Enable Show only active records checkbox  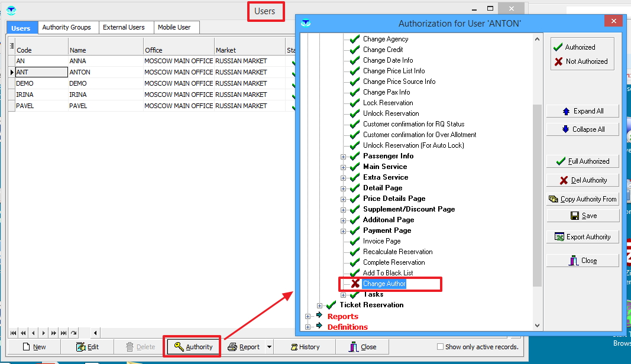440,347
